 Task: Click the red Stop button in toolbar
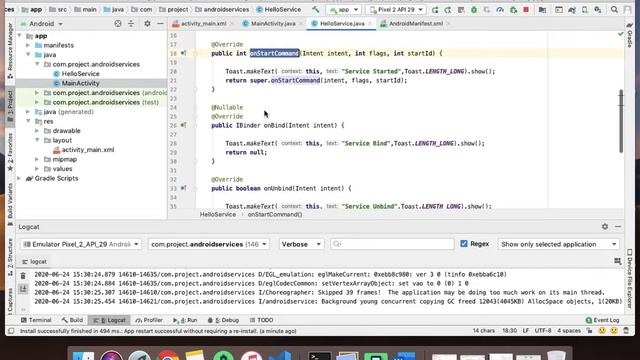(x=526, y=9)
